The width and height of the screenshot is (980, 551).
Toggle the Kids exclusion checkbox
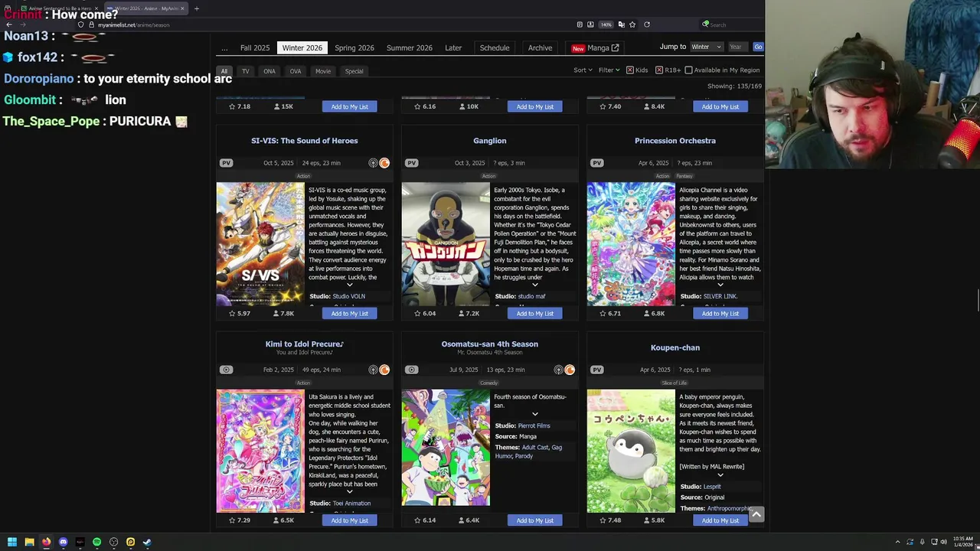(630, 70)
